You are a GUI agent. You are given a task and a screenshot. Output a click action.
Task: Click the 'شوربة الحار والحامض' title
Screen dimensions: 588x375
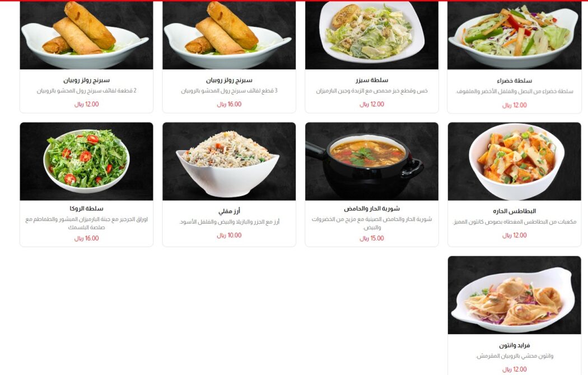372,209
